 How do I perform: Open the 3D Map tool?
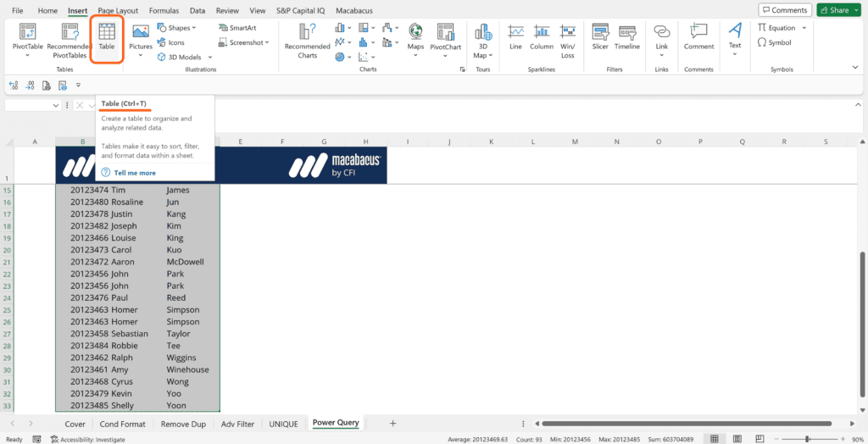pyautogui.click(x=481, y=38)
